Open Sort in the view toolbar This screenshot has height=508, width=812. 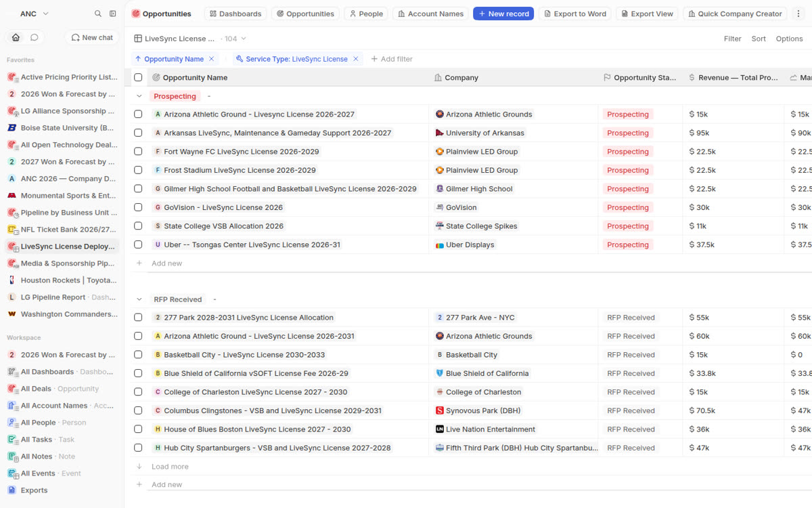759,39
